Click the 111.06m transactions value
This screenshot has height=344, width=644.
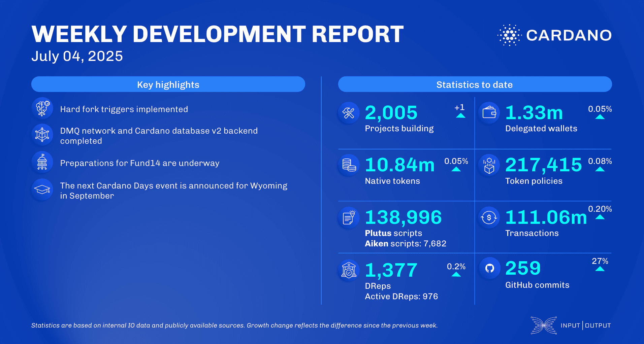click(546, 217)
